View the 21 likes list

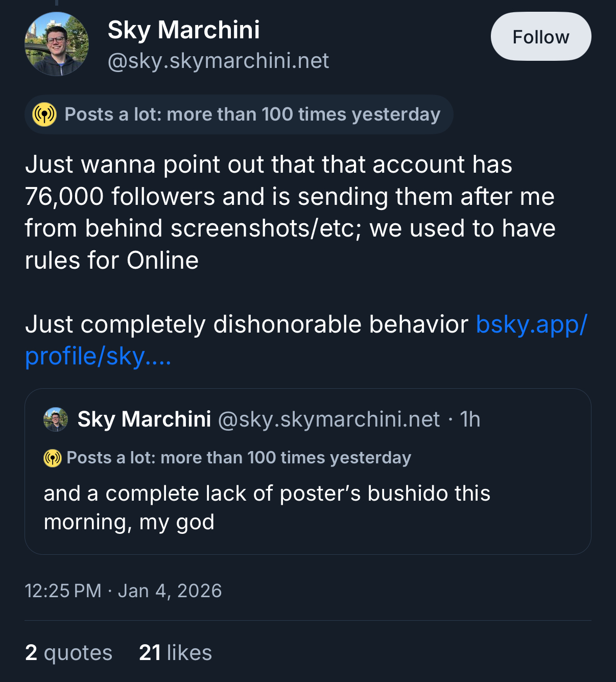tap(175, 653)
